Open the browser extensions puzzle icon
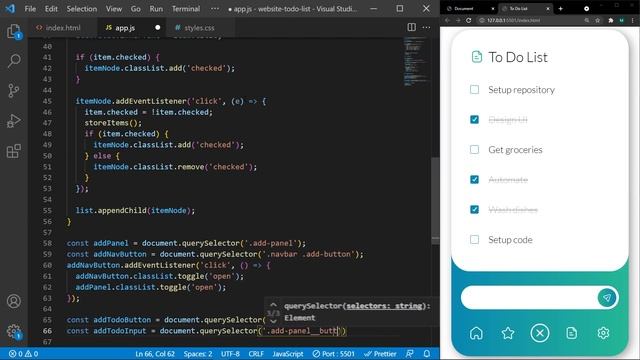 [611, 20]
